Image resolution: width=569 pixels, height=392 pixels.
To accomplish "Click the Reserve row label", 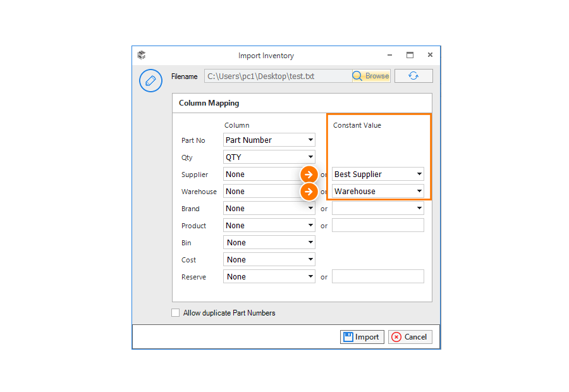I will pos(193,277).
